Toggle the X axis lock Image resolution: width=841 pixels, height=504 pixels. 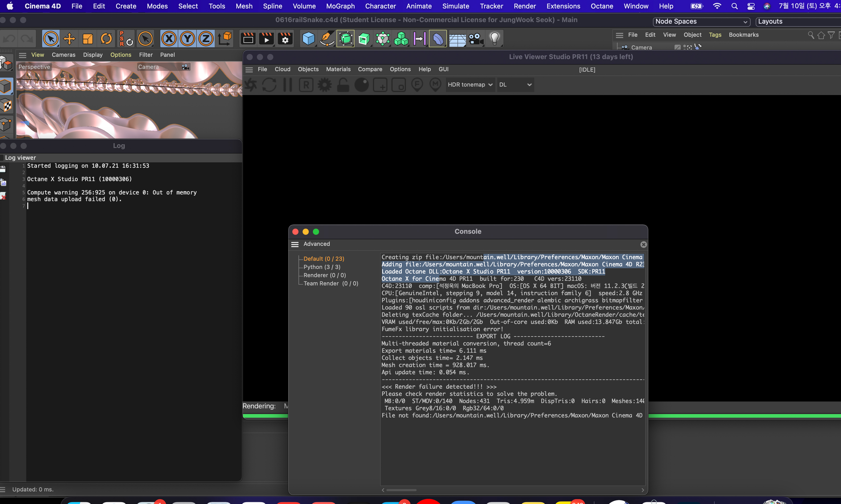point(169,39)
